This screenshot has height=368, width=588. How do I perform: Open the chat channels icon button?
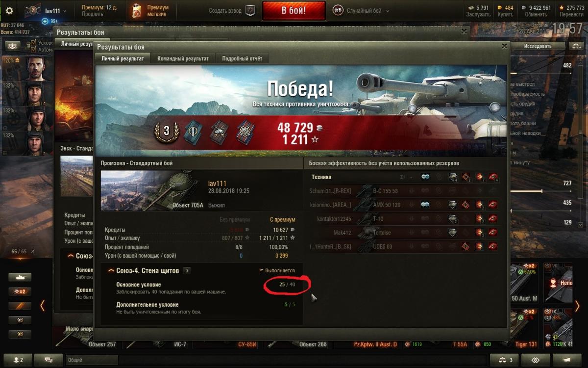click(x=49, y=360)
